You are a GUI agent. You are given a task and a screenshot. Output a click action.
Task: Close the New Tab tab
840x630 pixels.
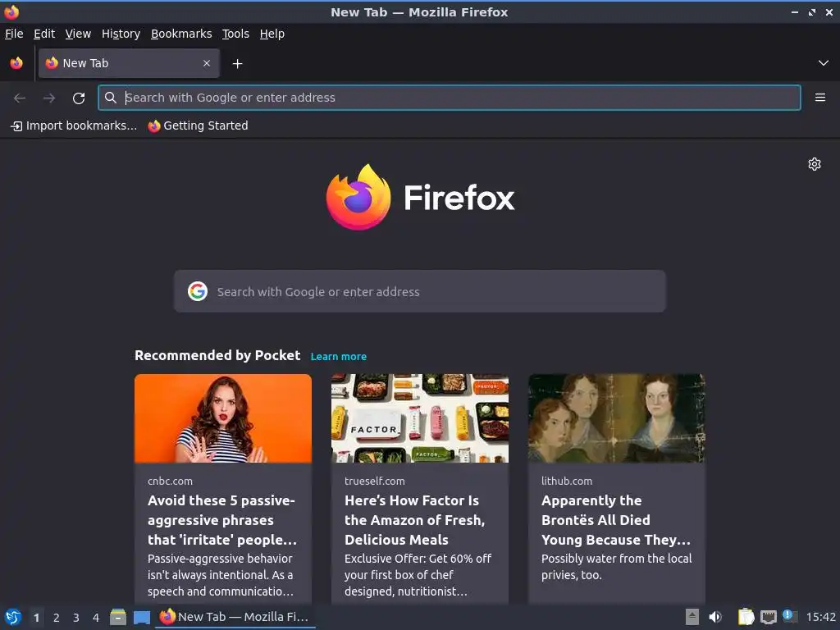[x=207, y=63]
